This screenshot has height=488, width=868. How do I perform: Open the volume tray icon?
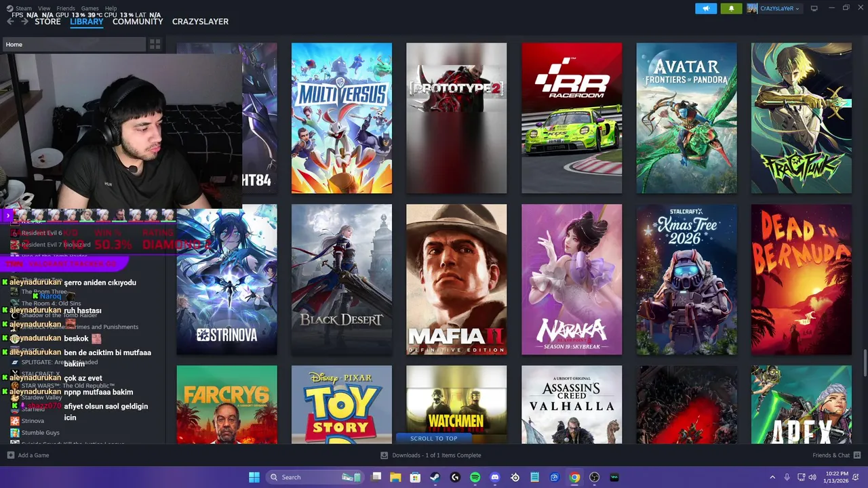[812, 477]
